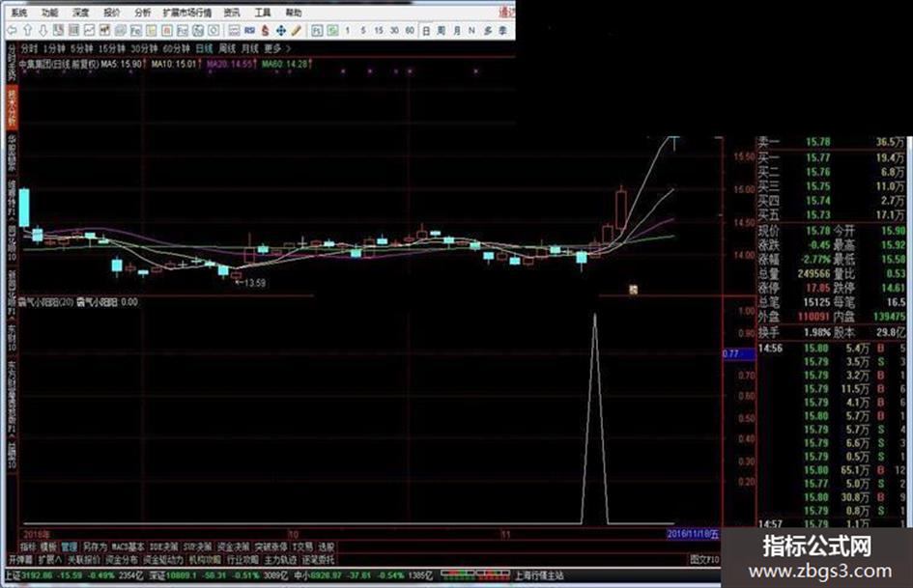Click the red dollar sign icon
913x588 pixels.
coord(265,30)
